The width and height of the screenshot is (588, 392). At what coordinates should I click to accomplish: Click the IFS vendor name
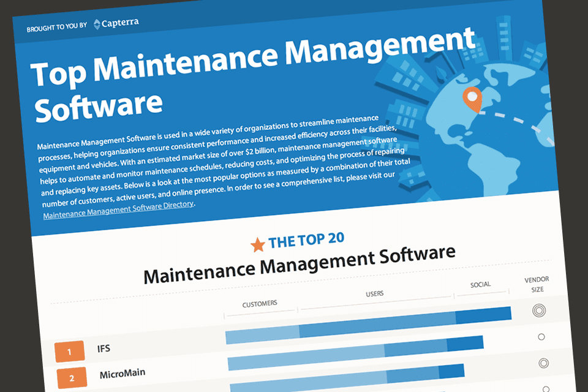(104, 349)
